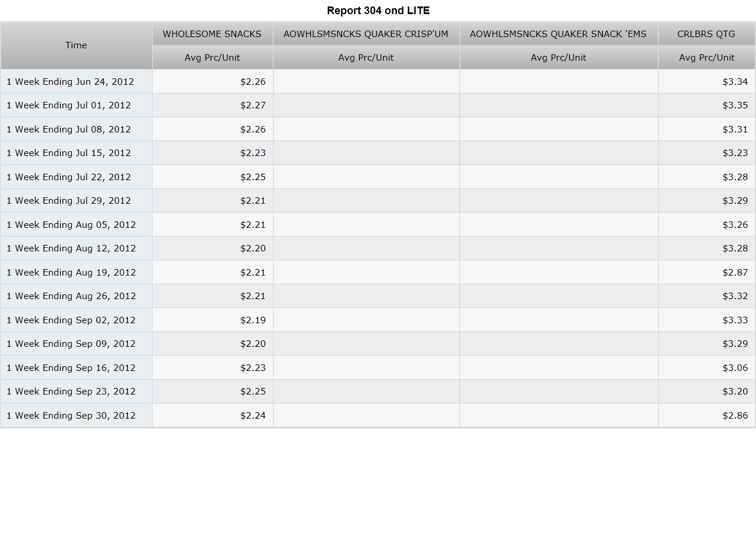This screenshot has height=557, width=756.
Task: Select row 1 Week Ending Sep 09, 2012
Action: tap(378, 344)
